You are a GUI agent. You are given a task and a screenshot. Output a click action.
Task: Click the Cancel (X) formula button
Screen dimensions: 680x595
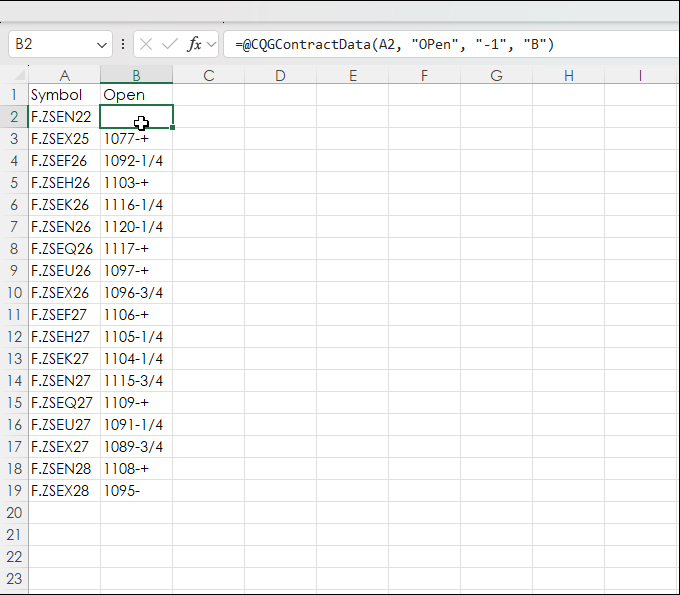[x=146, y=44]
